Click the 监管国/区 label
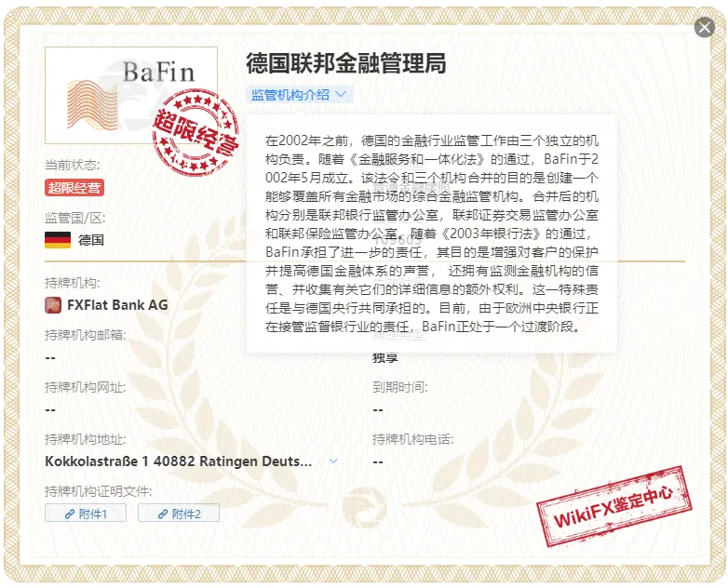728x588 pixels. tap(74, 218)
